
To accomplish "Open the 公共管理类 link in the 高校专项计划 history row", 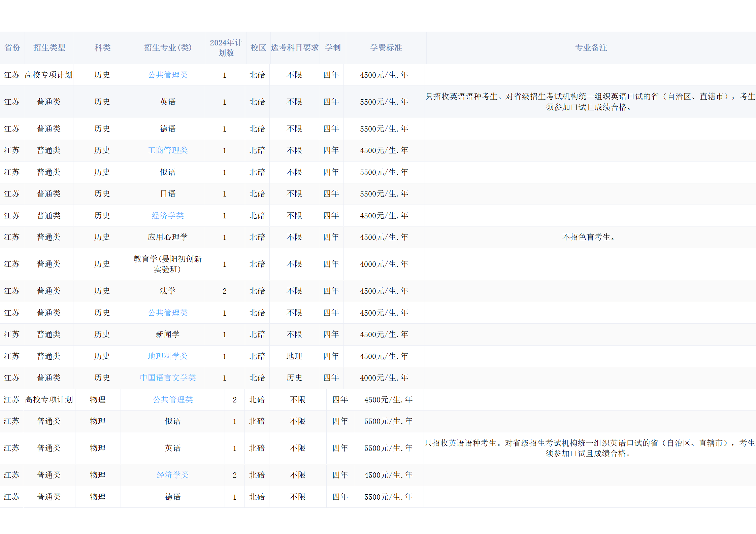I will 168,75.
